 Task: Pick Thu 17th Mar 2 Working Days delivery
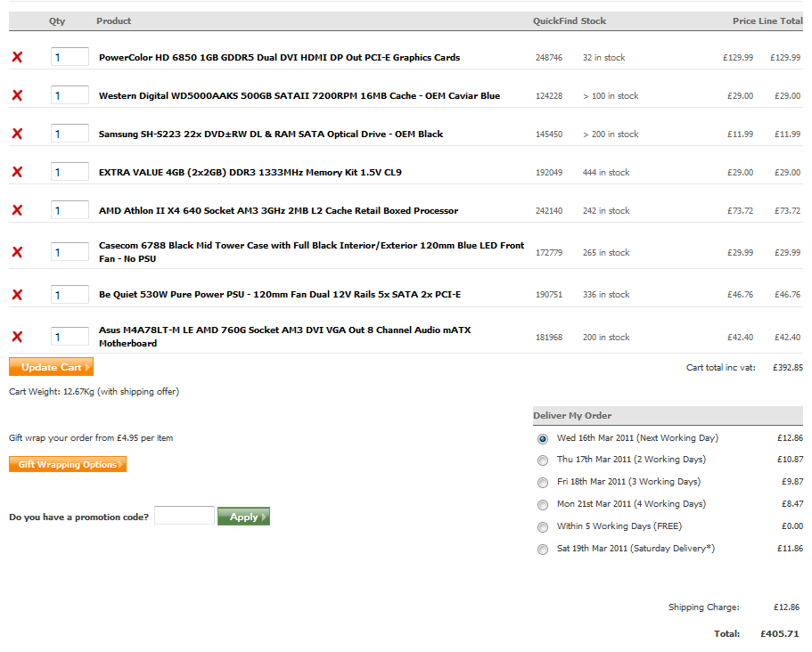[543, 460]
